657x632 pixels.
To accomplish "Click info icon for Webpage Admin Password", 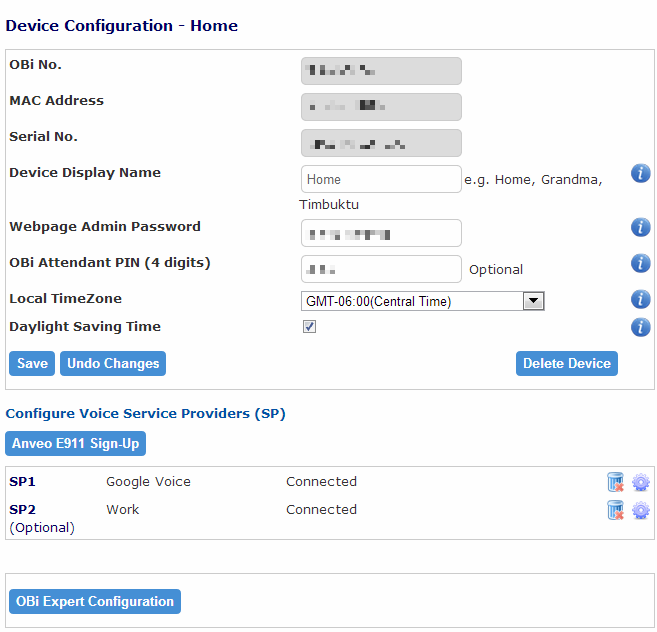I will 641,227.
